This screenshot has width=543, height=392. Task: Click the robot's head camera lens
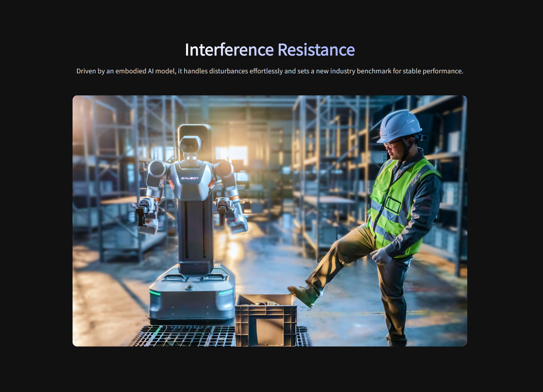click(x=190, y=147)
